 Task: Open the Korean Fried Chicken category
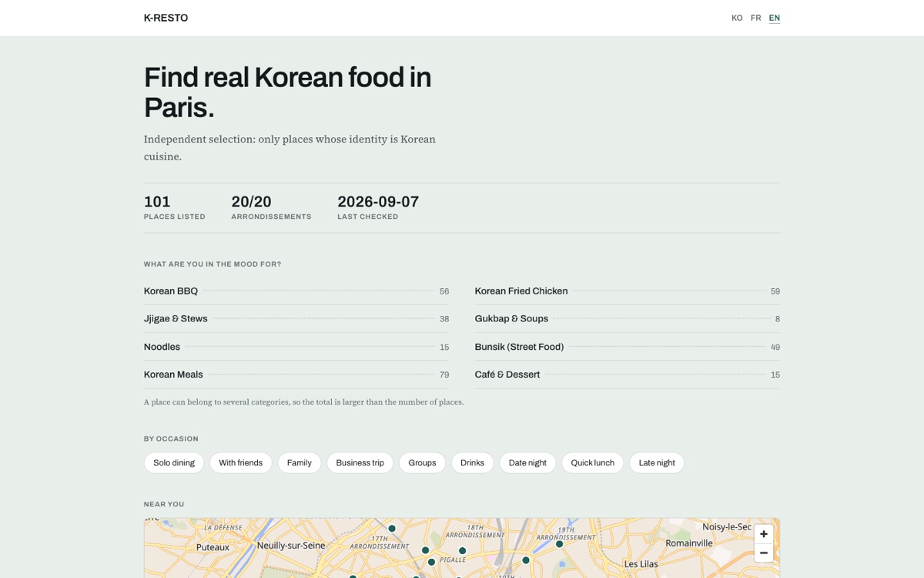pos(628,291)
